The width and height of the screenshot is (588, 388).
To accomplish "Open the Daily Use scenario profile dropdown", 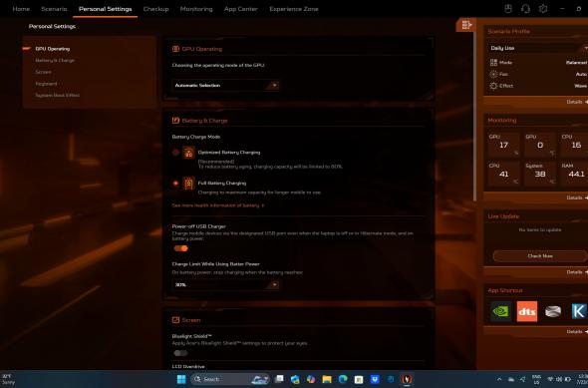I will click(x=538, y=48).
